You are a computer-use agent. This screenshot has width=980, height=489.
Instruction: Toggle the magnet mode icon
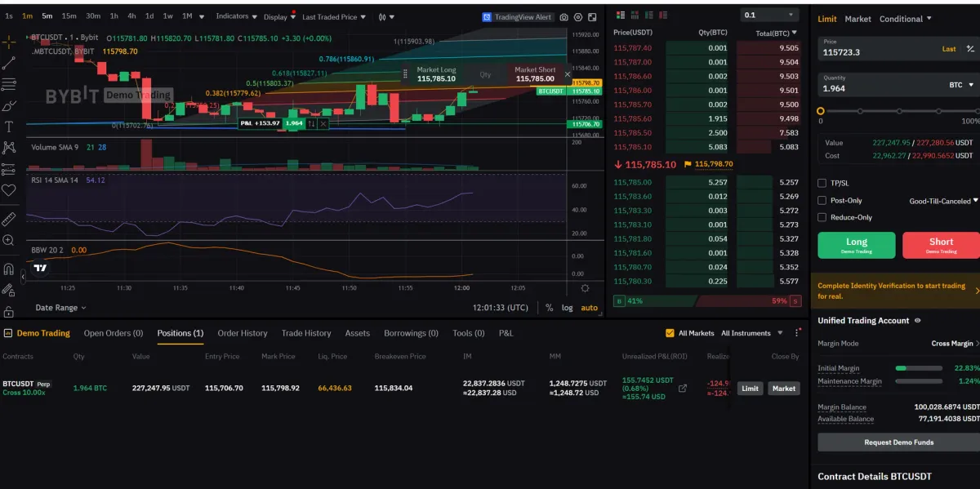(x=9, y=269)
